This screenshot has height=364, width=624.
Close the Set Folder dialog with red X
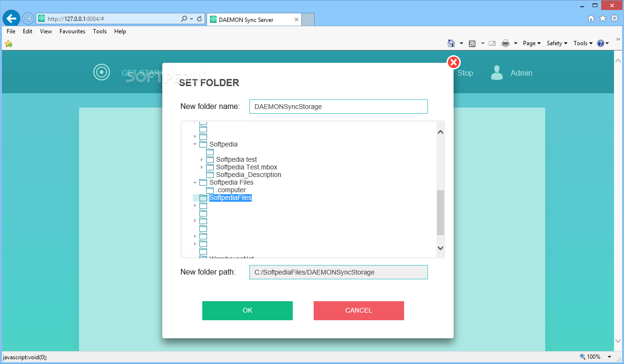tap(454, 62)
